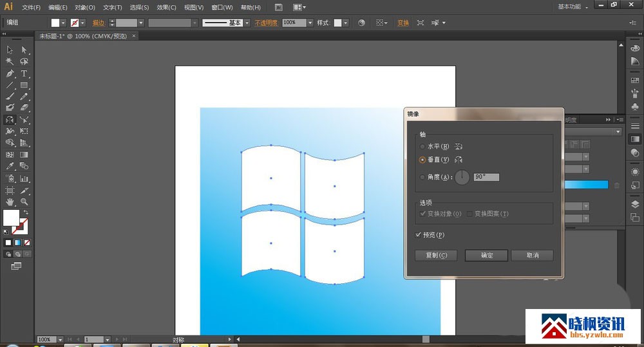Select the Line Segment tool
This screenshot has width=644, height=347.
[10, 85]
